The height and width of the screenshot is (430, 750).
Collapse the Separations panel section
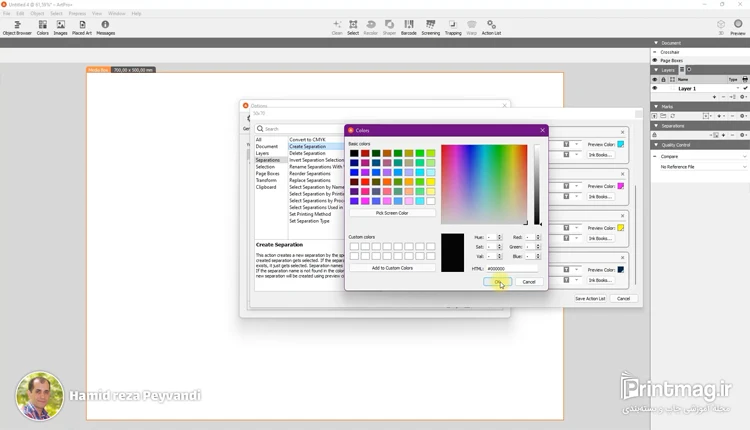pyautogui.click(x=656, y=126)
